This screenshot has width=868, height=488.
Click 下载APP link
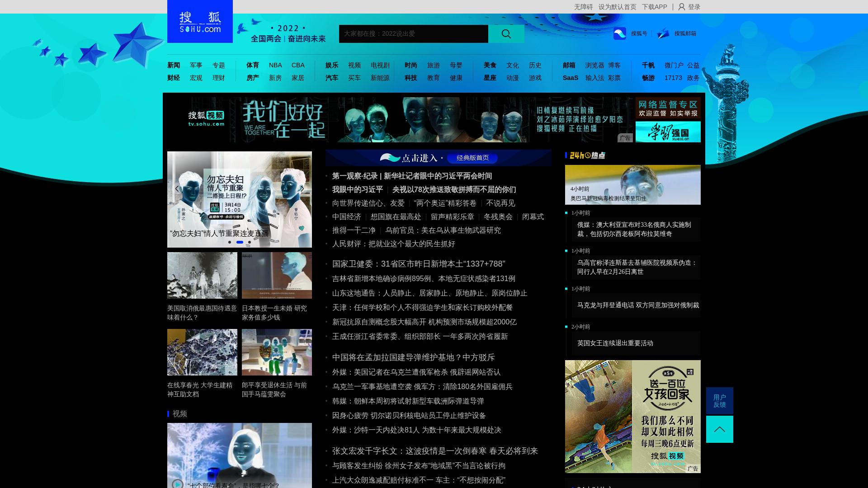tap(655, 7)
